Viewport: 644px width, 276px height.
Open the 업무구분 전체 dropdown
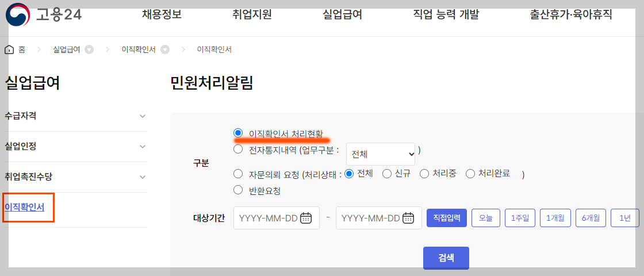coord(381,154)
